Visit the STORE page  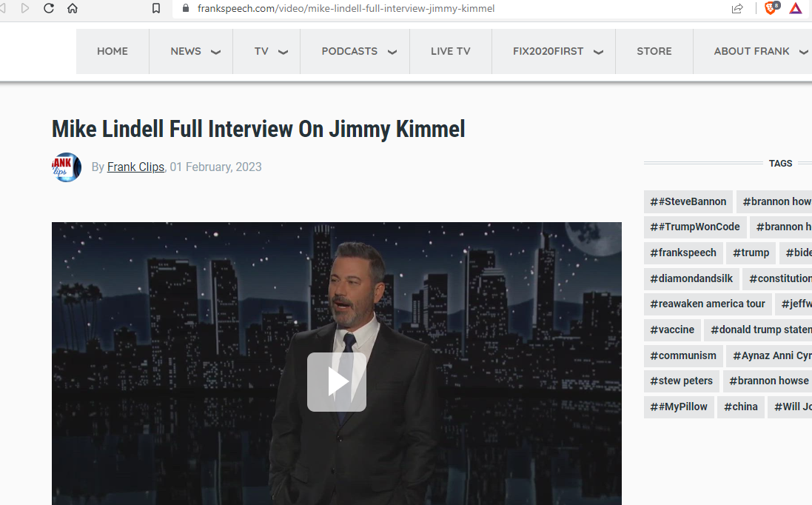click(654, 51)
